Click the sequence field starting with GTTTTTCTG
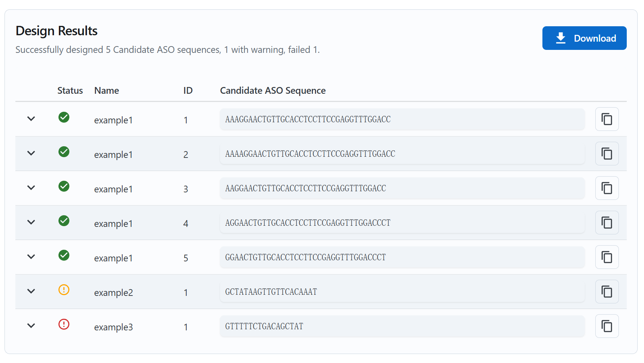This screenshot has width=644, height=363. tap(402, 326)
